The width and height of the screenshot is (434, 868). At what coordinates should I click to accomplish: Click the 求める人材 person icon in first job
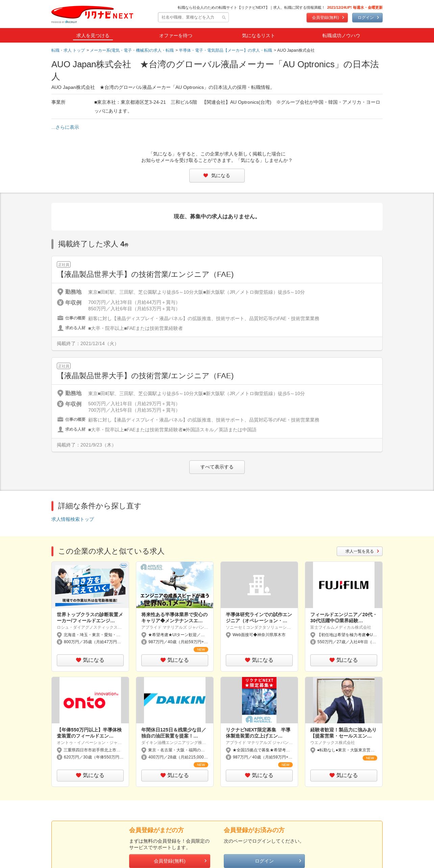[x=60, y=328]
